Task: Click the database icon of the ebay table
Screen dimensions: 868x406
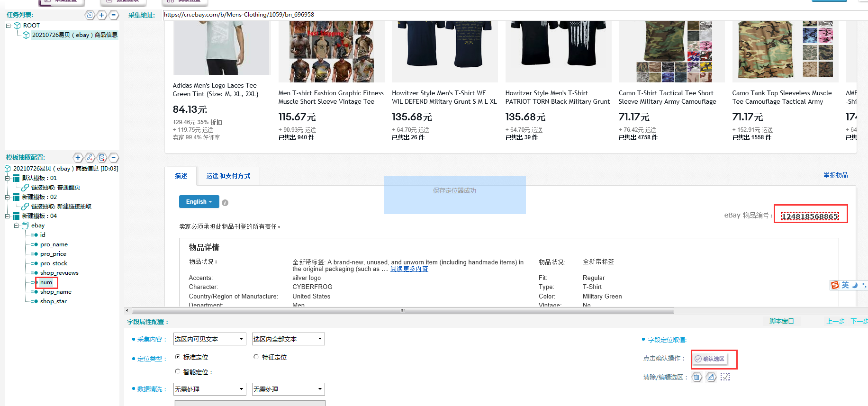Action: (25, 226)
